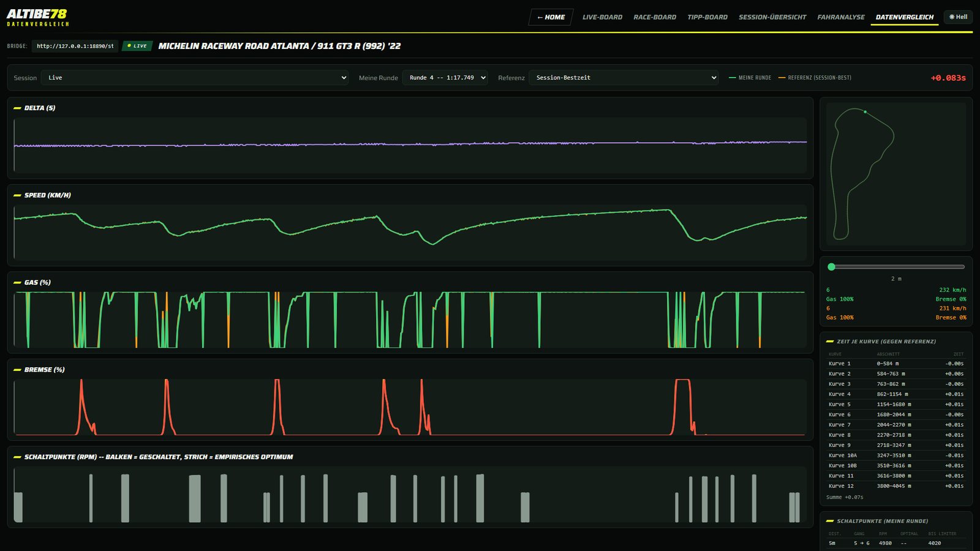Select the Kurve 4 row
The height and width of the screenshot is (551, 980).
pyautogui.click(x=896, y=394)
